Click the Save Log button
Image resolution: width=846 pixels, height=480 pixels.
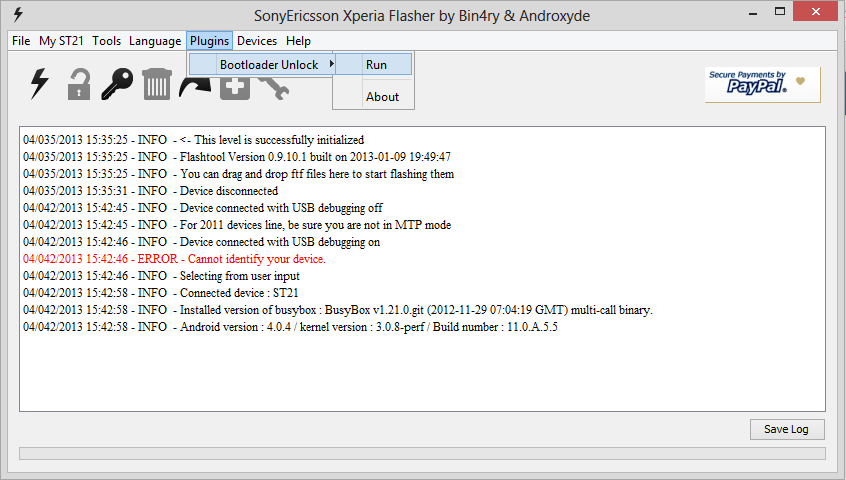pos(787,429)
